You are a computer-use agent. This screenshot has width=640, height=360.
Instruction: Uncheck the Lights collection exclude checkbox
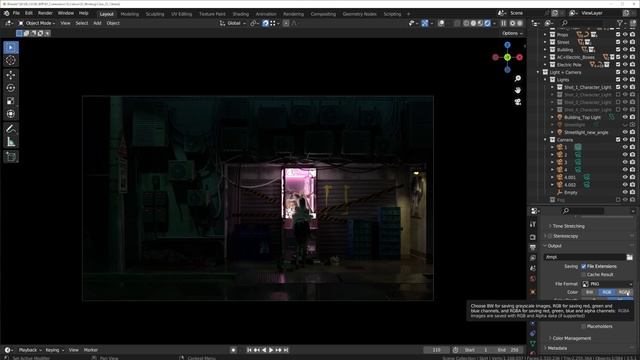[618, 80]
